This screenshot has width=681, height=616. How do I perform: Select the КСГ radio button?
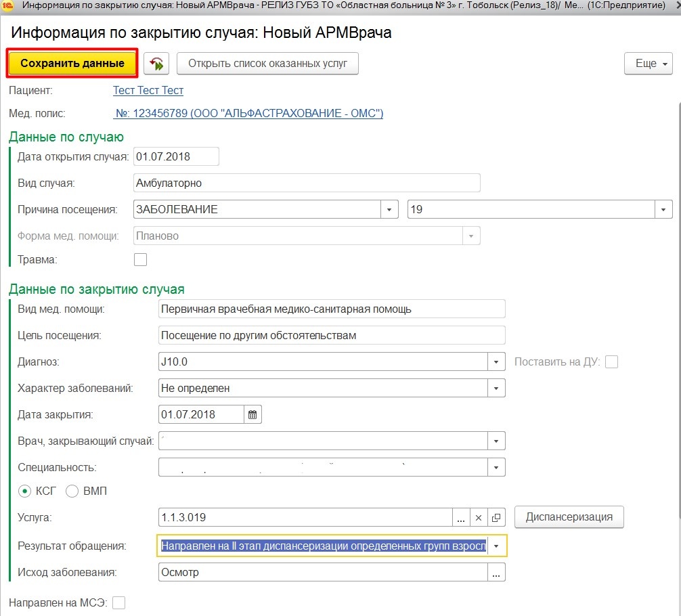tap(26, 491)
